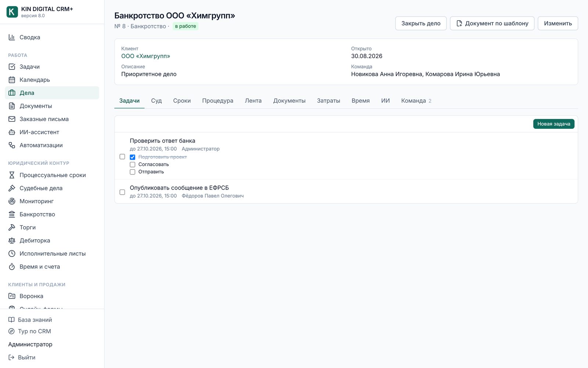Click the Воронка kanban icon
This screenshot has height=368, width=588.
click(12, 296)
